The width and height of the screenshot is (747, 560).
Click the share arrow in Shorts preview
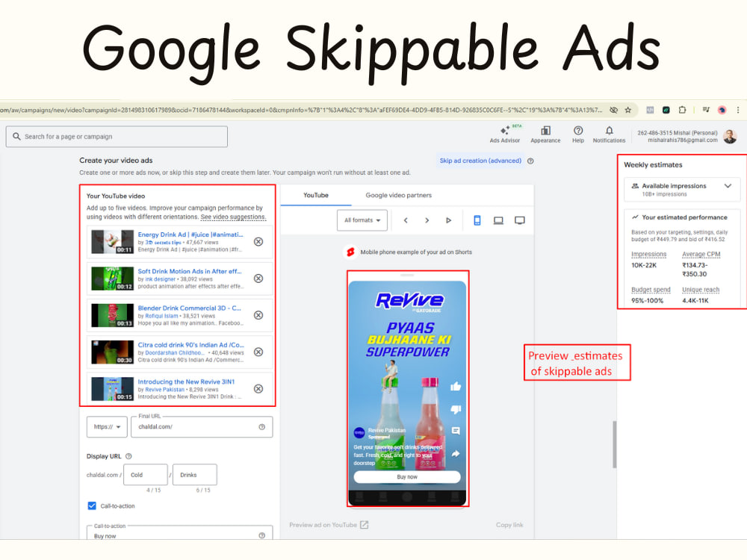(x=456, y=453)
